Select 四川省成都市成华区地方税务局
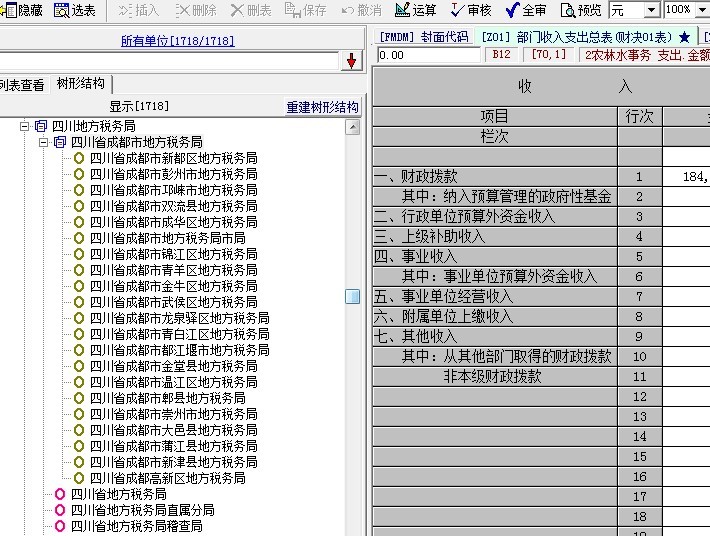The width and height of the screenshot is (710, 536). click(173, 222)
